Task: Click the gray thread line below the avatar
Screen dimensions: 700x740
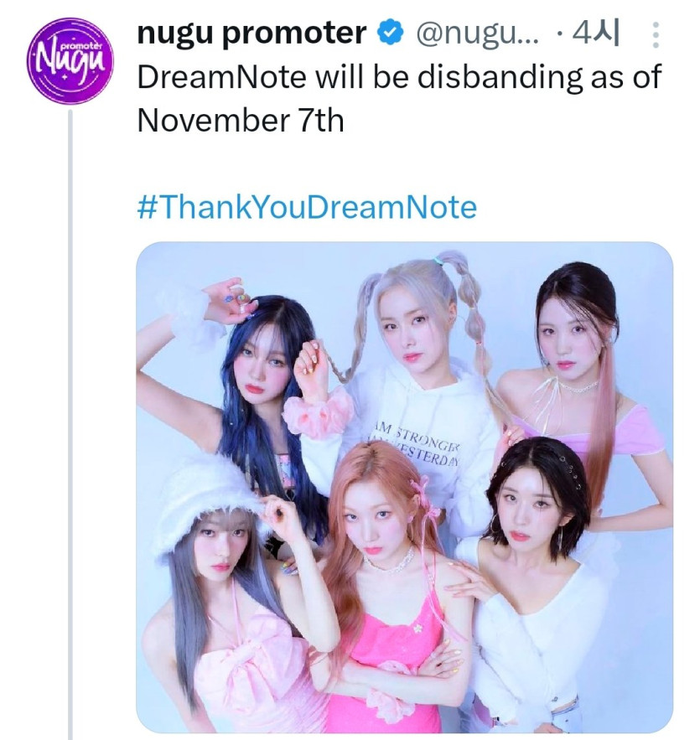Action: [71, 419]
